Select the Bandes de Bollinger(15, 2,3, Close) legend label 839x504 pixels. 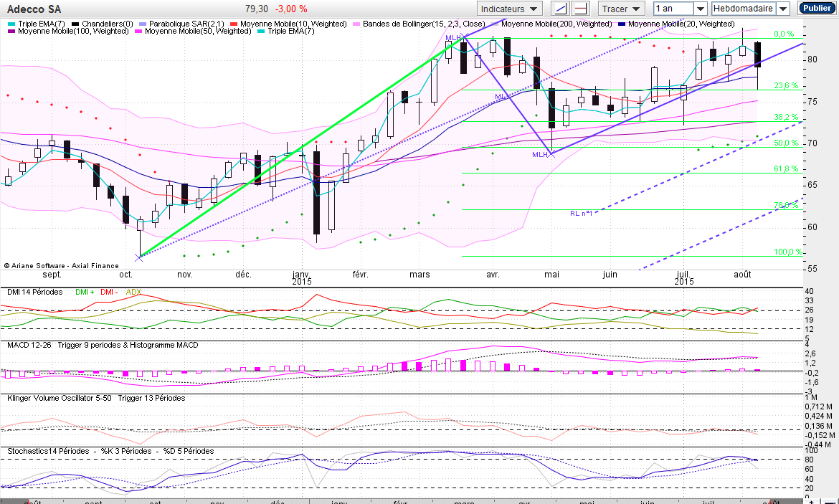point(424,24)
